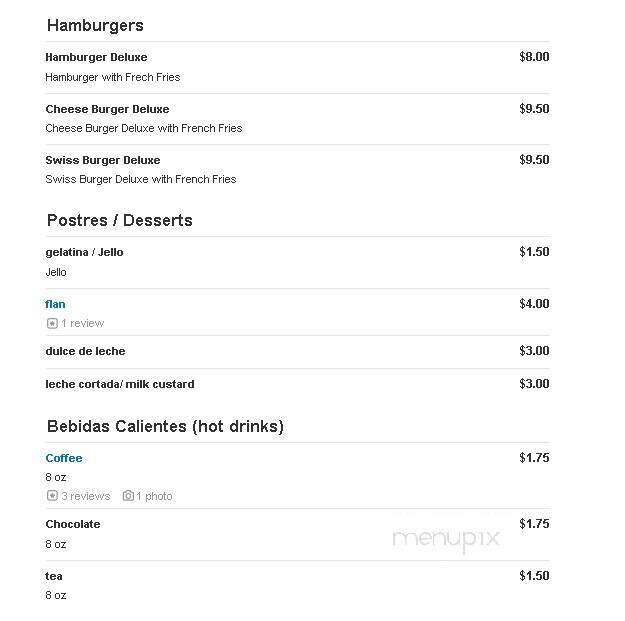This screenshot has width=625, height=621.
Task: Click the dulce de leche item name
Action: (85, 351)
